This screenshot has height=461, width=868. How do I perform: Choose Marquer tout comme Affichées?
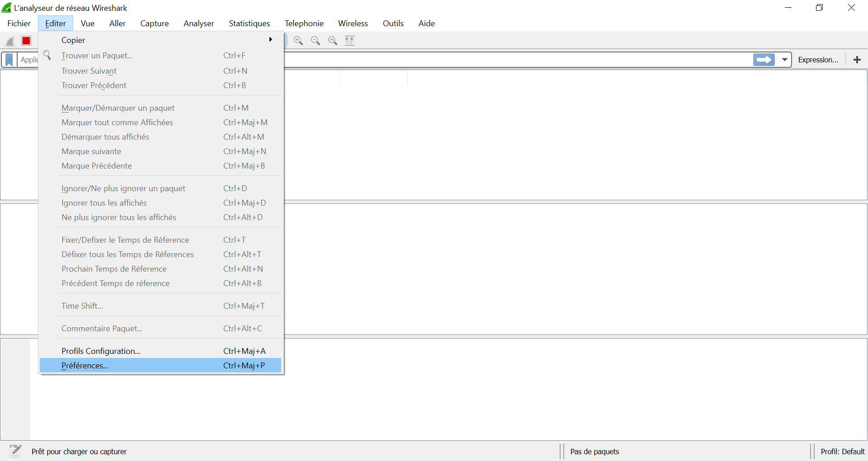[x=160, y=122]
